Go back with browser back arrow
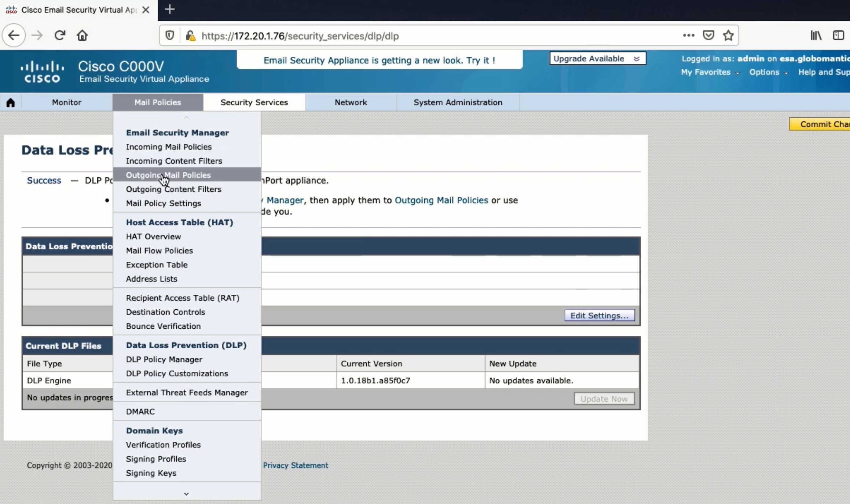Screen dimensions: 850x504 point(14,36)
